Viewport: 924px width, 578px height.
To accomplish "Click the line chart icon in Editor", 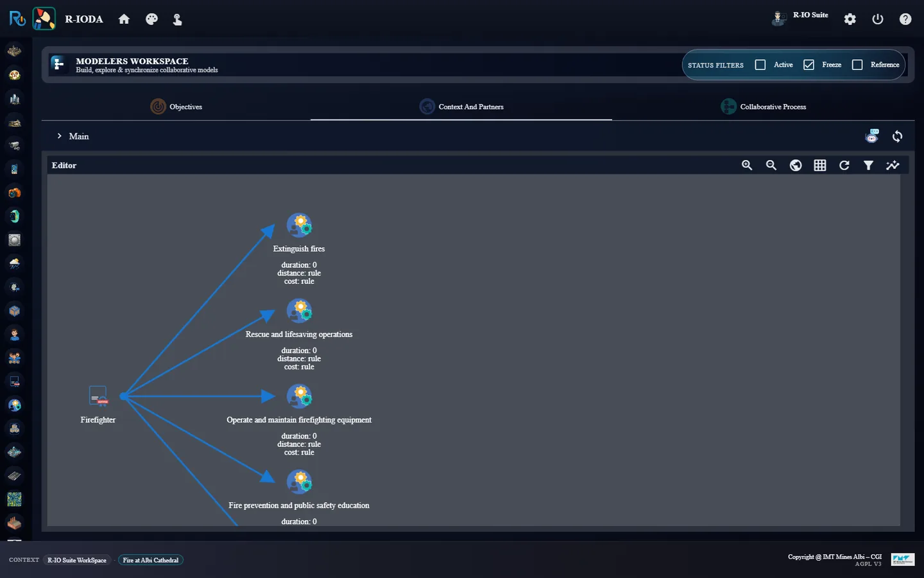I will pos(893,165).
